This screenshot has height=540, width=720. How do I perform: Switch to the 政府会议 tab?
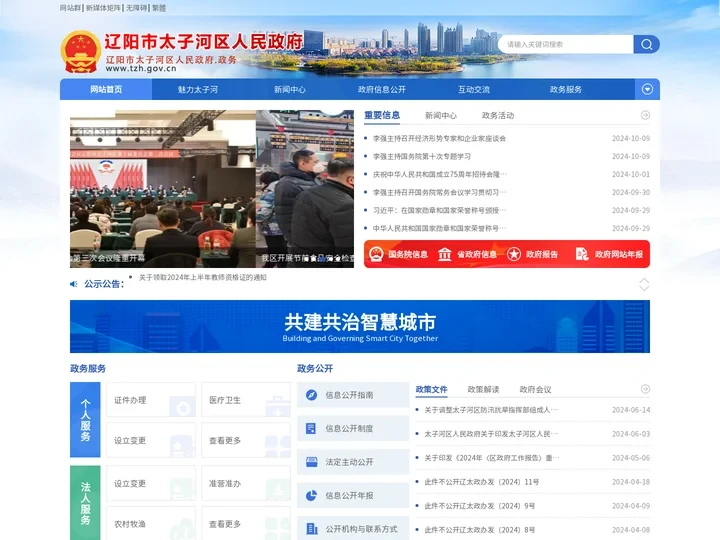(x=535, y=389)
